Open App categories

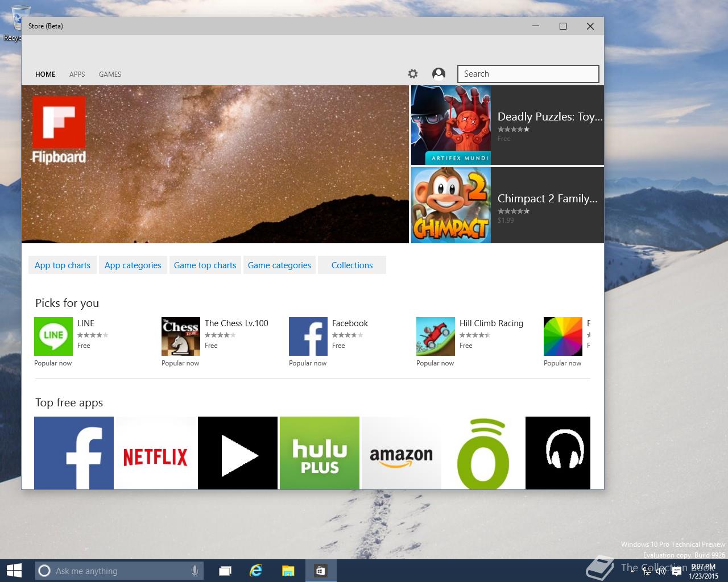coord(133,265)
